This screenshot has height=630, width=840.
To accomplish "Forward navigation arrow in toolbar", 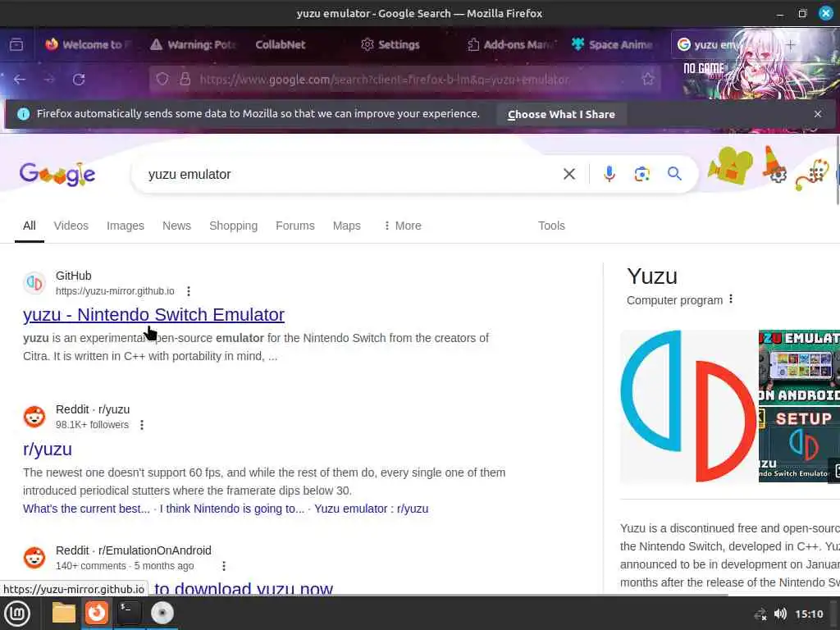I will [49, 80].
